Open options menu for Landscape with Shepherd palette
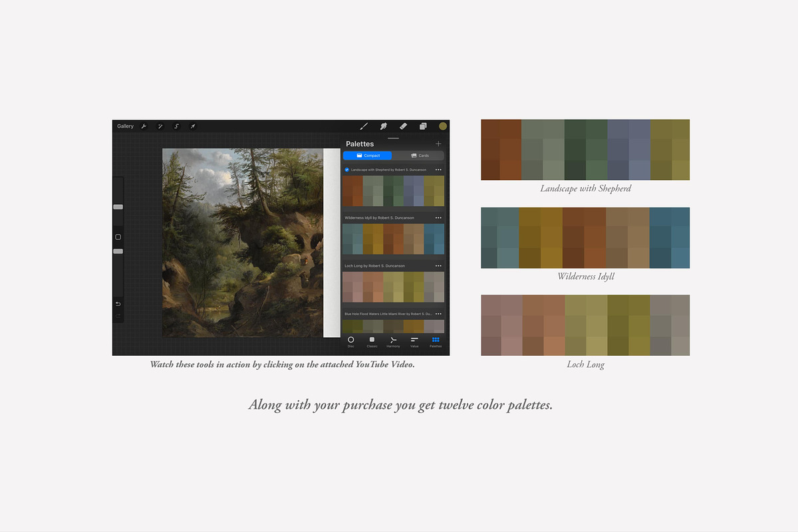798x532 pixels. point(438,170)
